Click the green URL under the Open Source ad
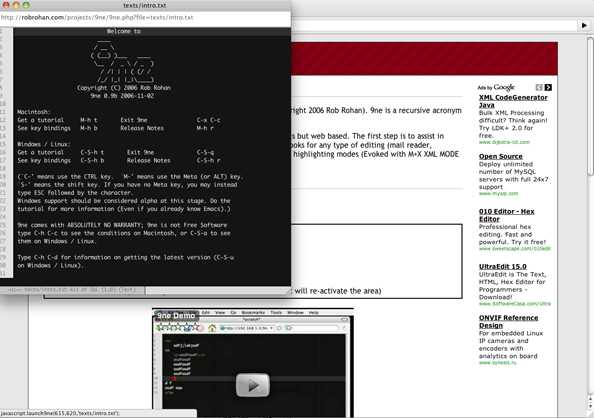The image size is (594, 418). point(498,194)
